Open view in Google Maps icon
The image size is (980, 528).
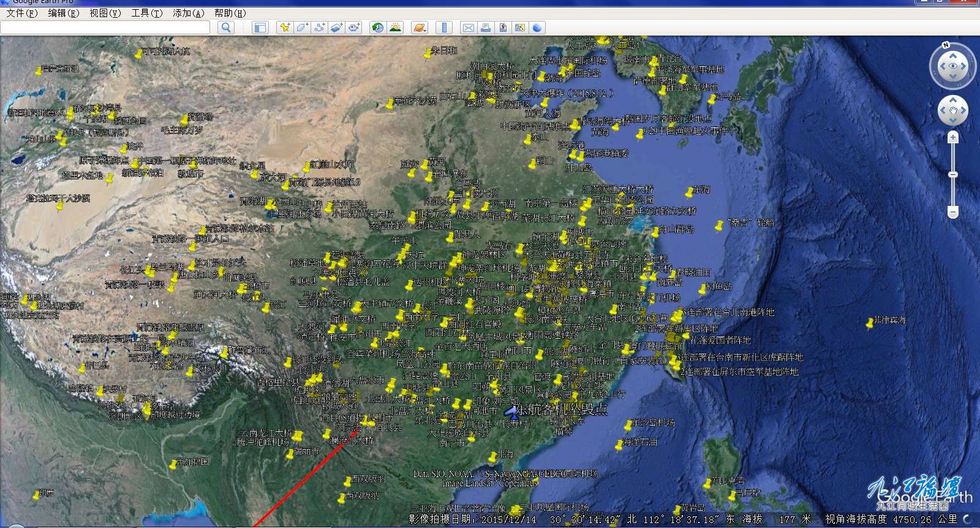click(x=520, y=28)
